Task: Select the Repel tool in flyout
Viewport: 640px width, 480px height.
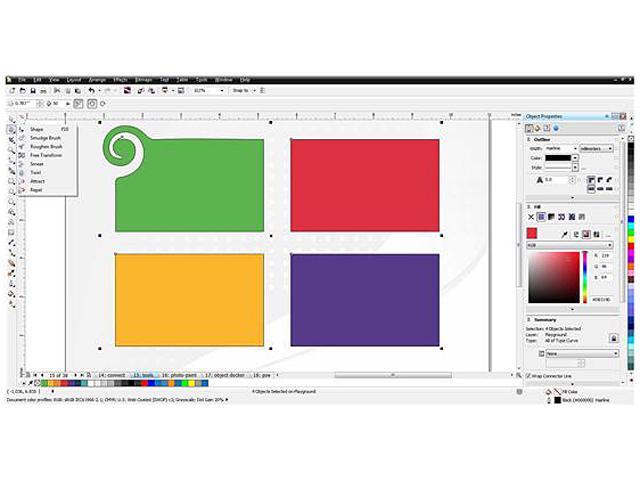Action: pos(36,189)
